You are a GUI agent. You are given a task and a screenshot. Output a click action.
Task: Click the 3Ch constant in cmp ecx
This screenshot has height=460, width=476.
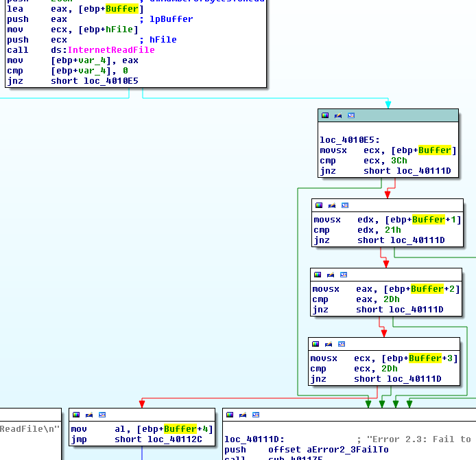tap(398, 161)
